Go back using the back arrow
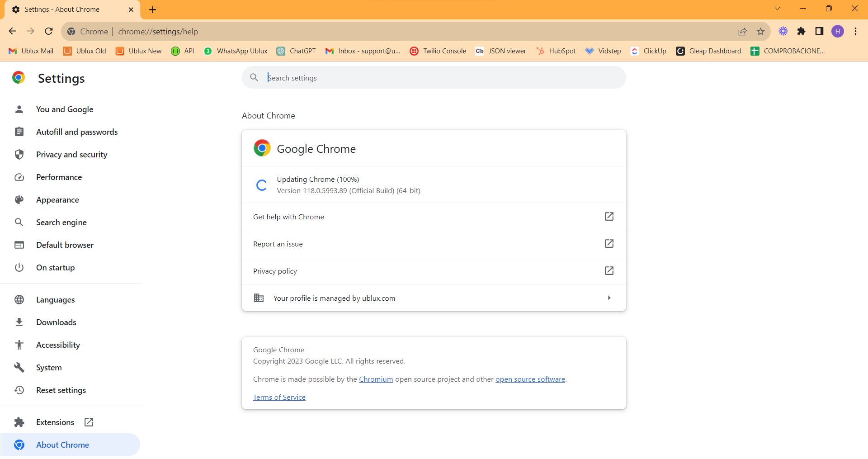Viewport: 868px width, 459px height. pyautogui.click(x=13, y=31)
